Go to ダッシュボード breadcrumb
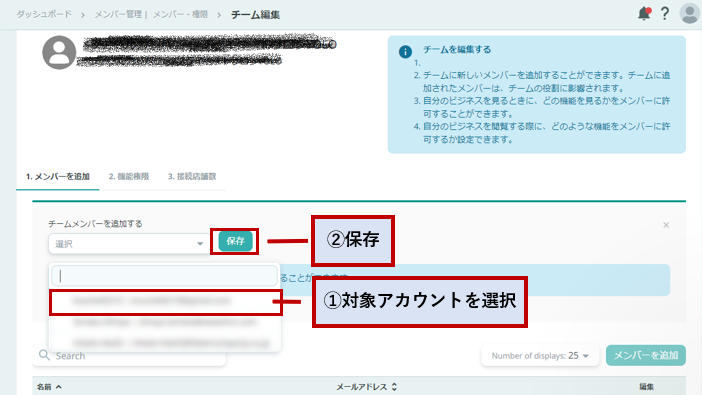 [x=44, y=14]
